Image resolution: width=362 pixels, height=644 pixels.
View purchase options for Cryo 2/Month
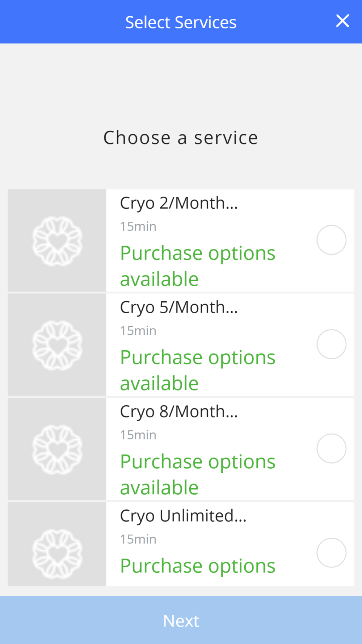point(198,266)
